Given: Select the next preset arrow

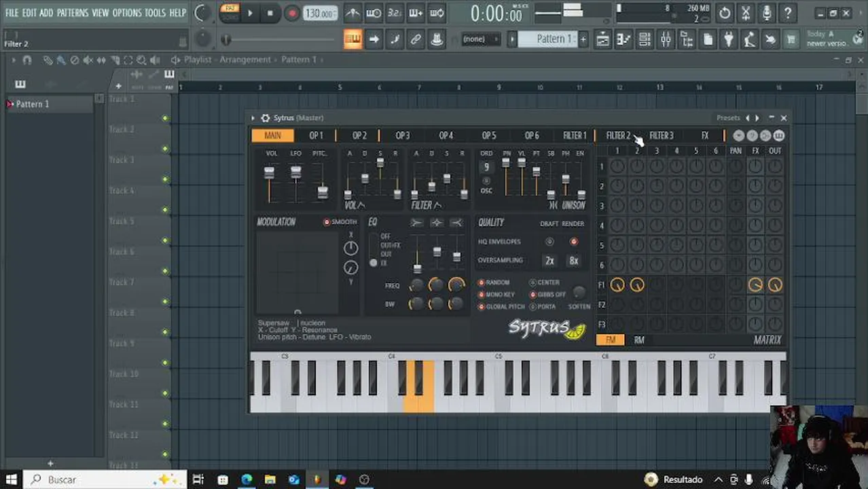Looking at the screenshot, I should pyautogui.click(x=757, y=118).
